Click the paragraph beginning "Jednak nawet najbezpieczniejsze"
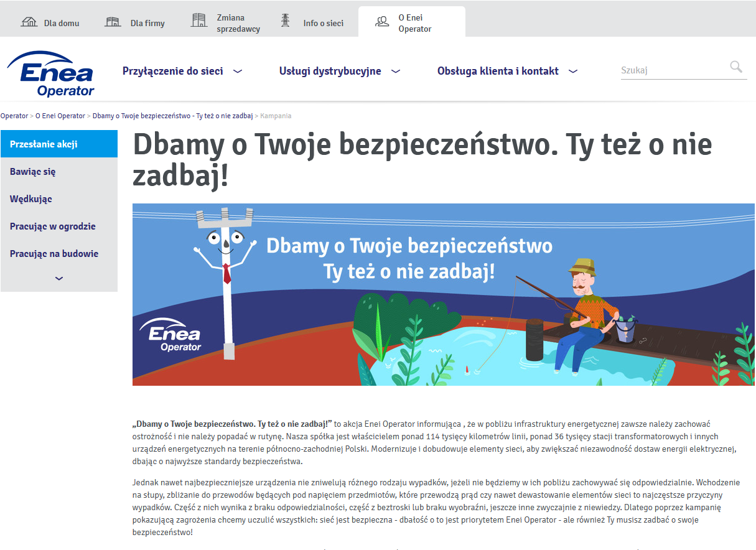This screenshot has height=550, width=756. tap(436, 507)
